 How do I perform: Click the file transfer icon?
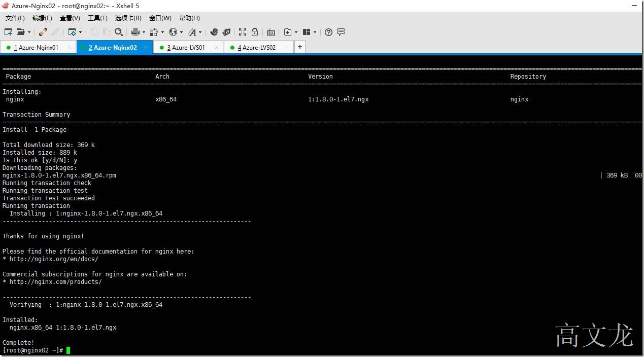154,32
